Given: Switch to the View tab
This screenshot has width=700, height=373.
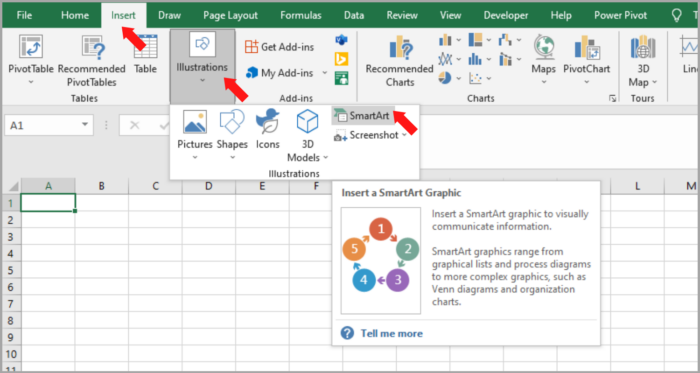Looking at the screenshot, I should [x=450, y=16].
